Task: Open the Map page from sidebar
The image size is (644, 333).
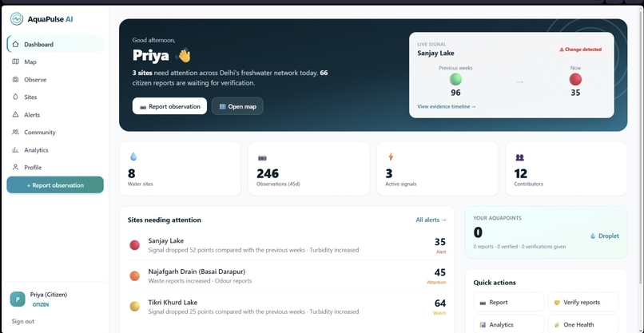Action: click(x=55, y=62)
